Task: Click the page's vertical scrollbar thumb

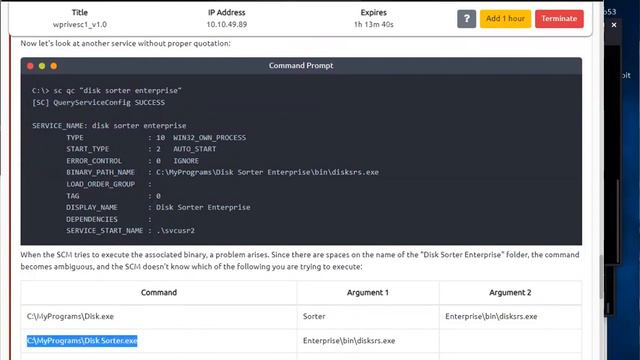Action: pyautogui.click(x=601, y=276)
